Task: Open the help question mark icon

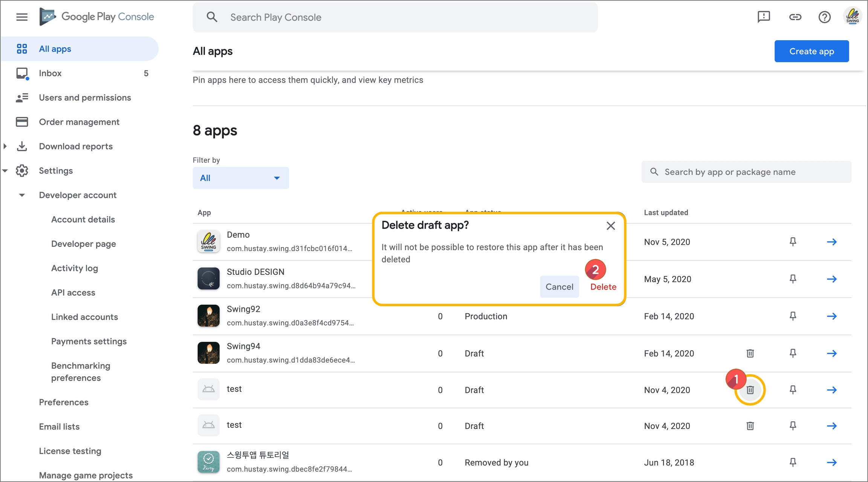Action: [x=824, y=17]
